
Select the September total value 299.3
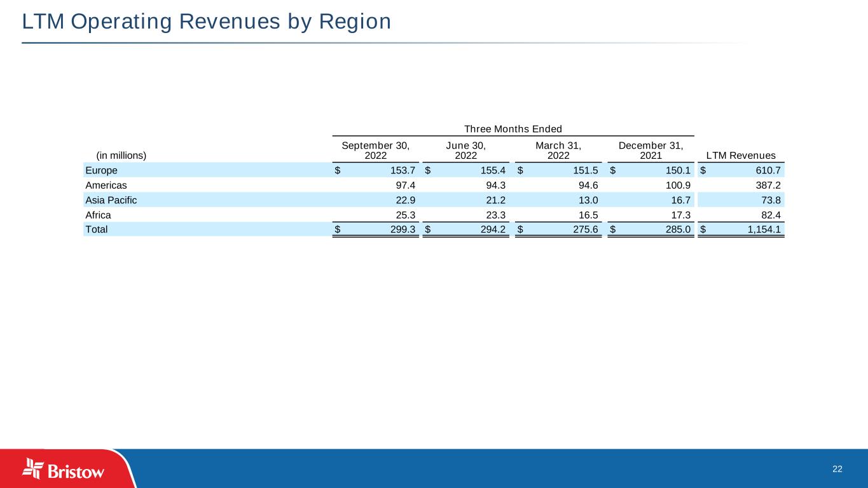tap(402, 230)
